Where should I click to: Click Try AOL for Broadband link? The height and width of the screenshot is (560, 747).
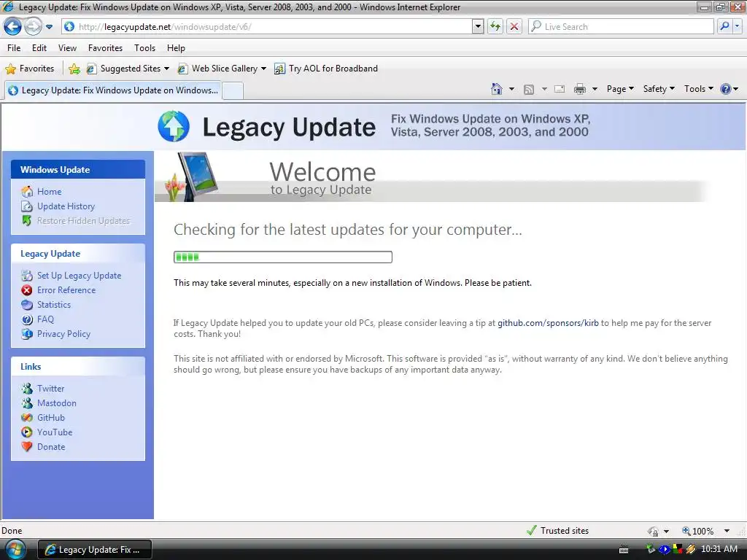pos(326,69)
